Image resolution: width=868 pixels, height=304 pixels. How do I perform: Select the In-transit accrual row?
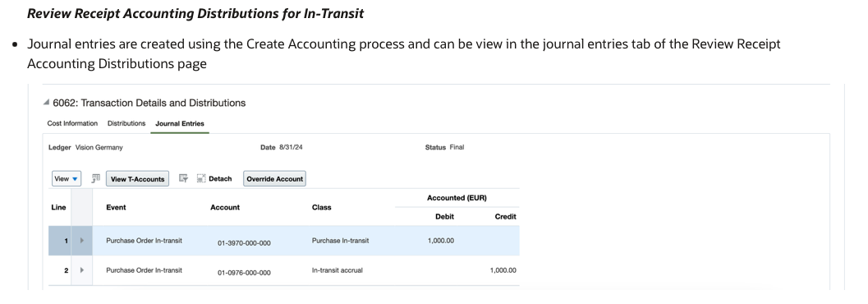point(284,270)
